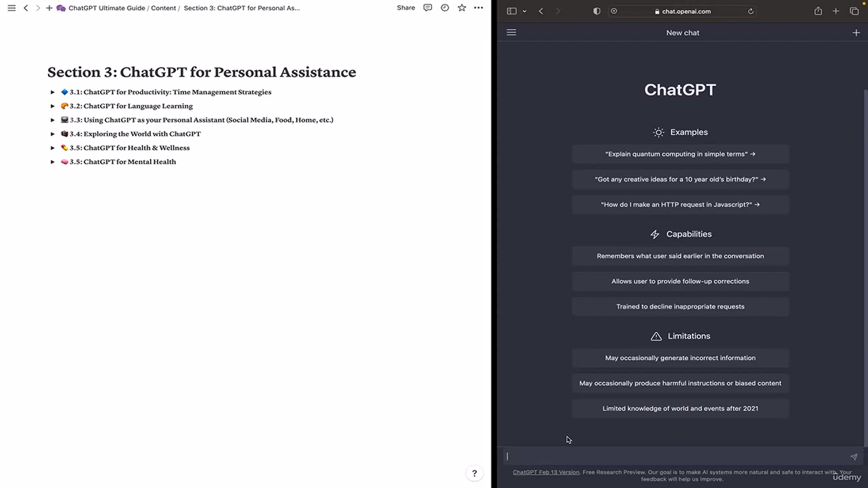This screenshot has height=488, width=868.
Task: Open 'ChatGPT Feb 13 Version' link
Action: pos(546,472)
